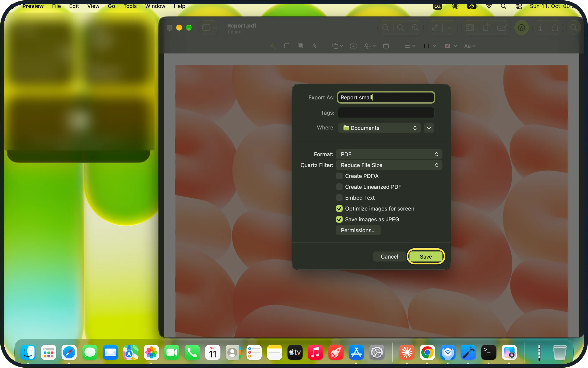Click the zoom out magnifier in Preview toolbar
588x368 pixels.
pyautogui.click(x=386, y=28)
